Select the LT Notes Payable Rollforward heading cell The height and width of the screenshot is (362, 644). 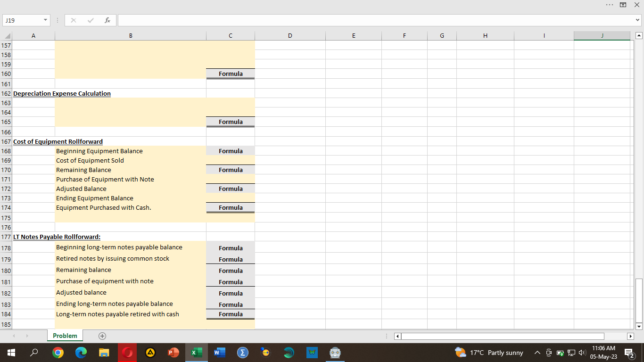click(x=57, y=237)
